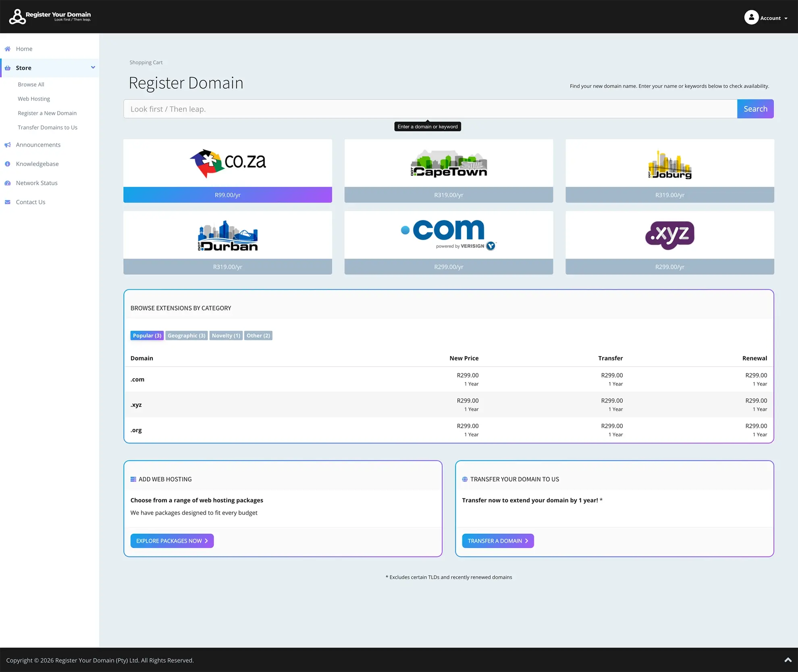
Task: Select the .xyz domain card logo
Action: [x=670, y=235]
